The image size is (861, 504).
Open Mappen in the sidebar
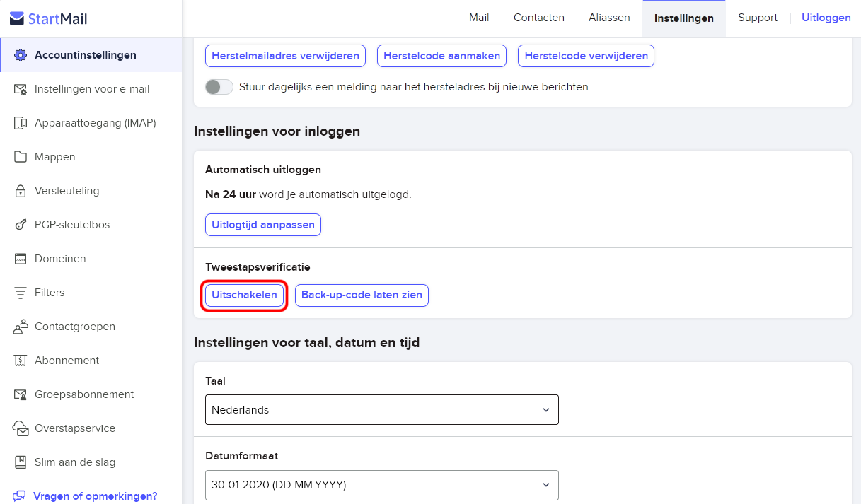[91, 157]
